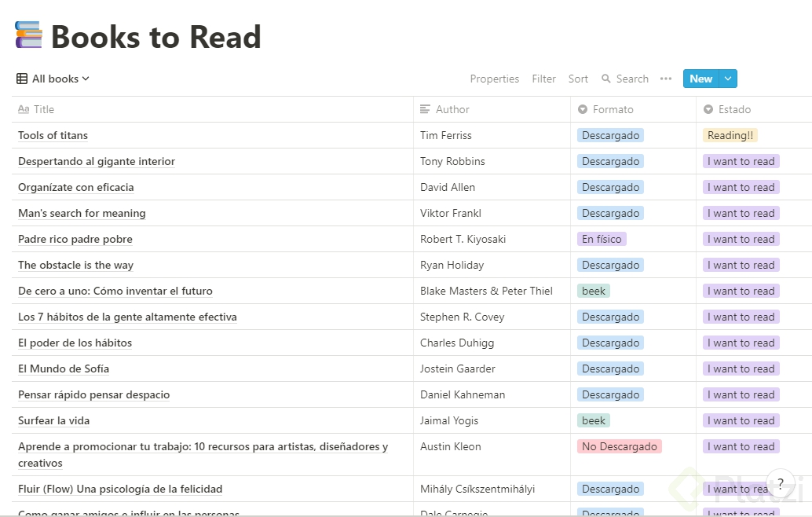Open the Padre rico padre pobre entry
The height and width of the screenshot is (517, 812).
[75, 239]
